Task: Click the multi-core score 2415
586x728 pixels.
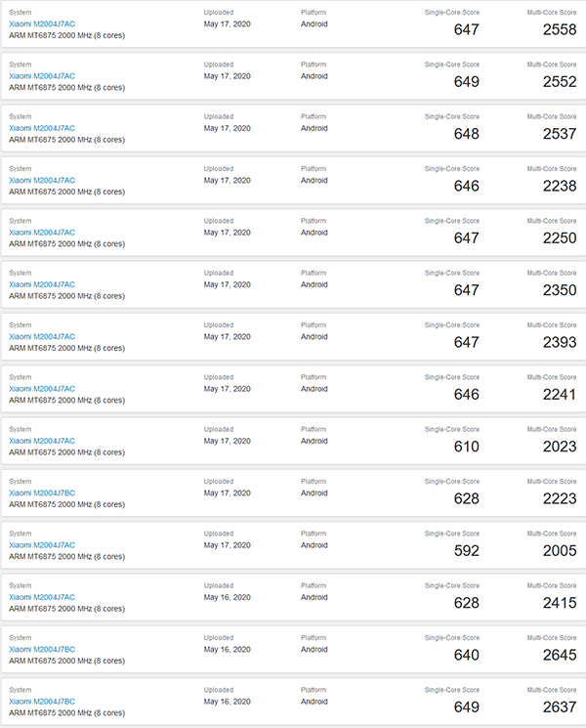Action: coord(560,603)
